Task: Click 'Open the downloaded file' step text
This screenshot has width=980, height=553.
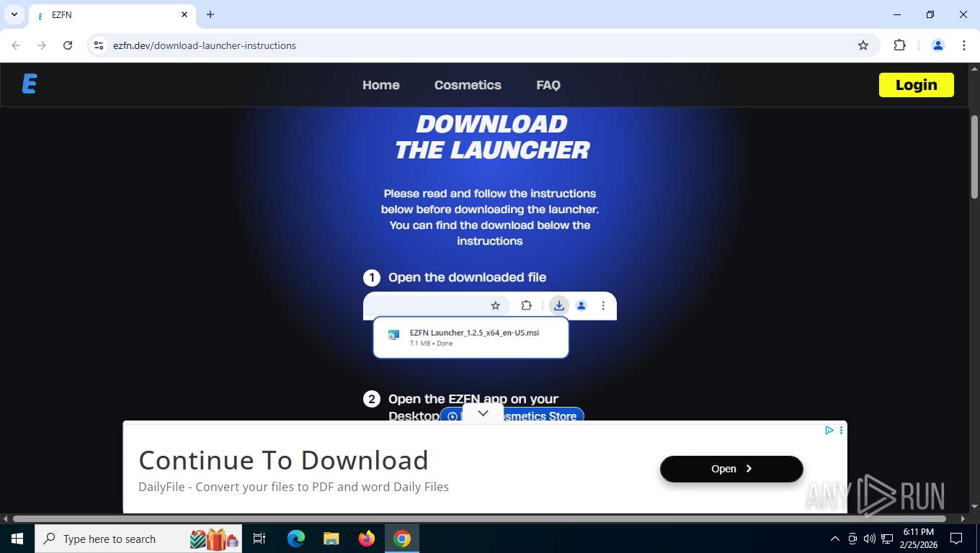Action: [x=467, y=277]
